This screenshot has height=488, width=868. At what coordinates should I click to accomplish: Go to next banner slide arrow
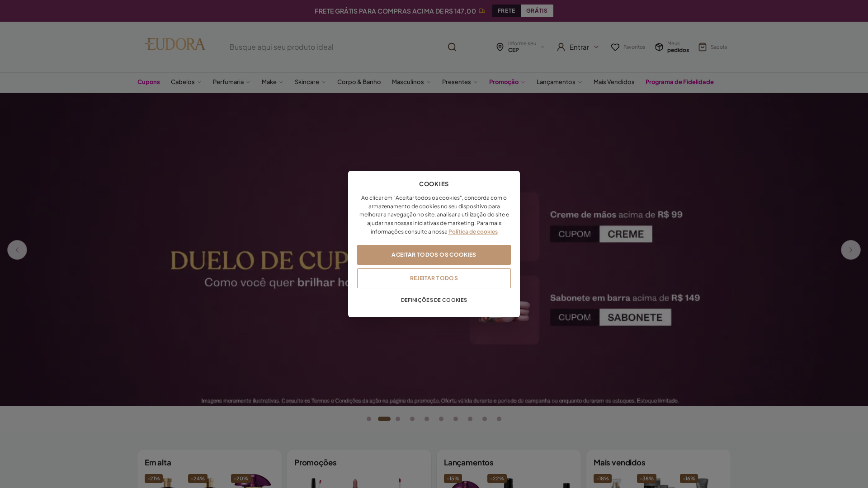851,250
